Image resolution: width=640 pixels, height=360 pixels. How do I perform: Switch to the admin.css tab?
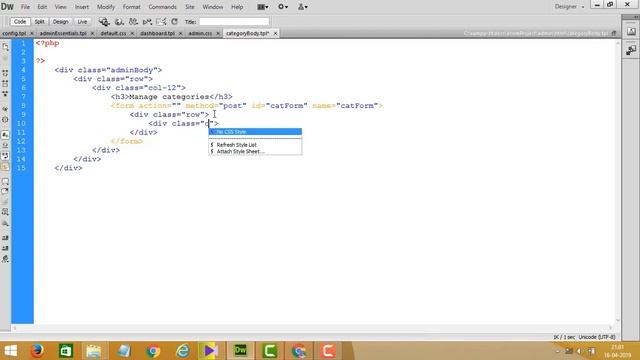click(200, 33)
